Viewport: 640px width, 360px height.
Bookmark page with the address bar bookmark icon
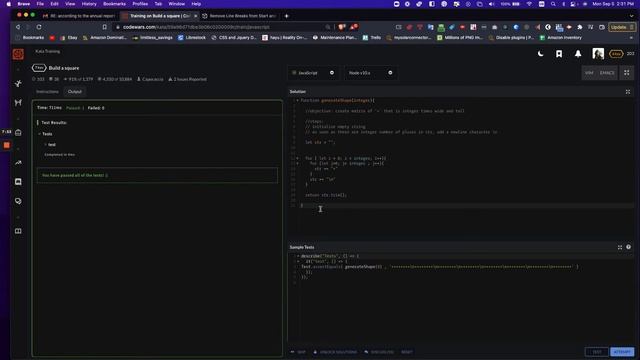click(x=104, y=27)
